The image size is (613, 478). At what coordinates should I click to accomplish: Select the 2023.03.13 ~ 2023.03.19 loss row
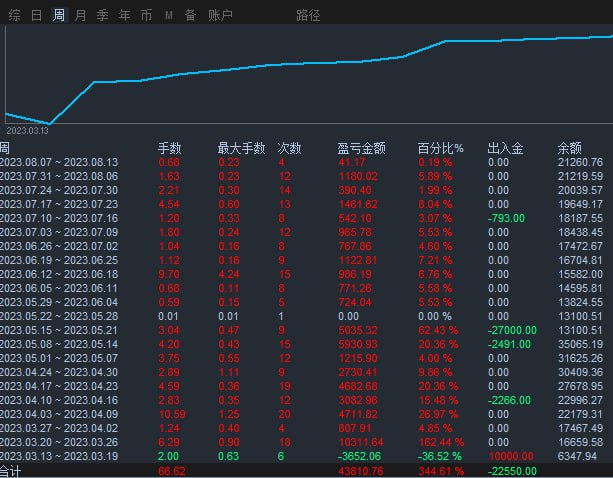tap(306, 456)
